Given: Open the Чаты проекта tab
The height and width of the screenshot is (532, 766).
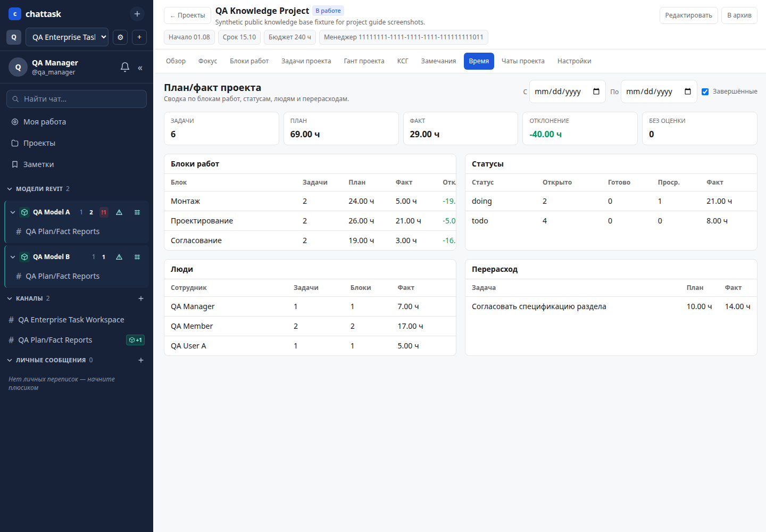Looking at the screenshot, I should click(x=523, y=61).
